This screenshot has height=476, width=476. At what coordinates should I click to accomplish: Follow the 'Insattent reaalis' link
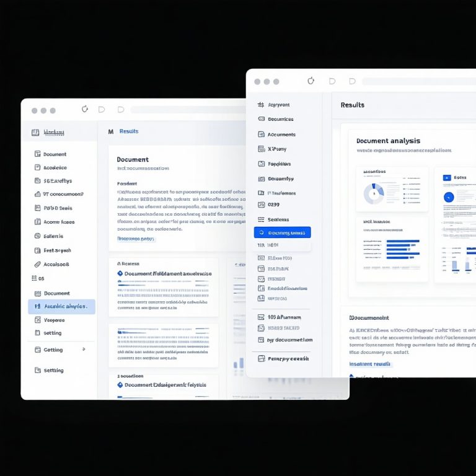369,364
